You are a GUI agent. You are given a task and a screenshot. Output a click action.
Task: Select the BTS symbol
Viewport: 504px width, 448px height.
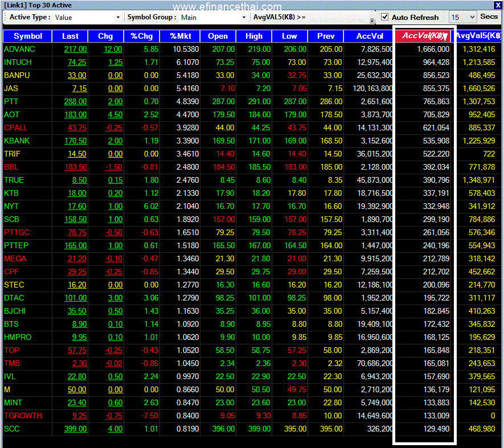(x=11, y=324)
